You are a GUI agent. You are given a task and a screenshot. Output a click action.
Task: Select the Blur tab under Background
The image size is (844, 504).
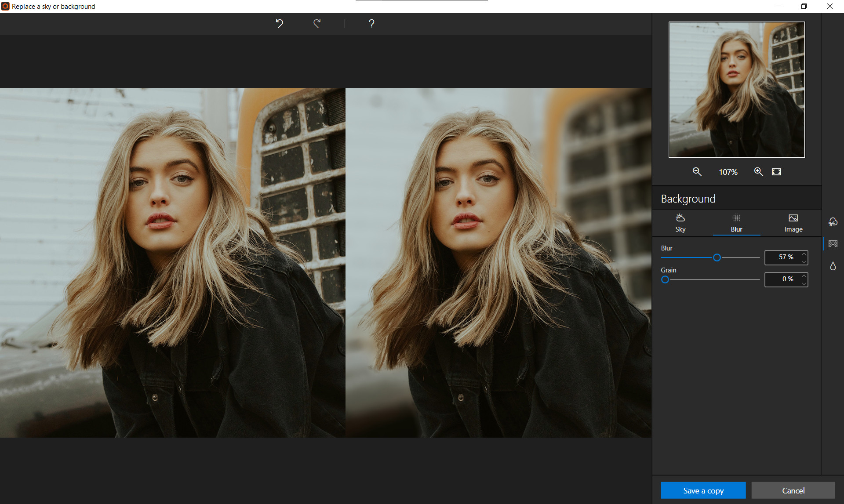pos(736,223)
